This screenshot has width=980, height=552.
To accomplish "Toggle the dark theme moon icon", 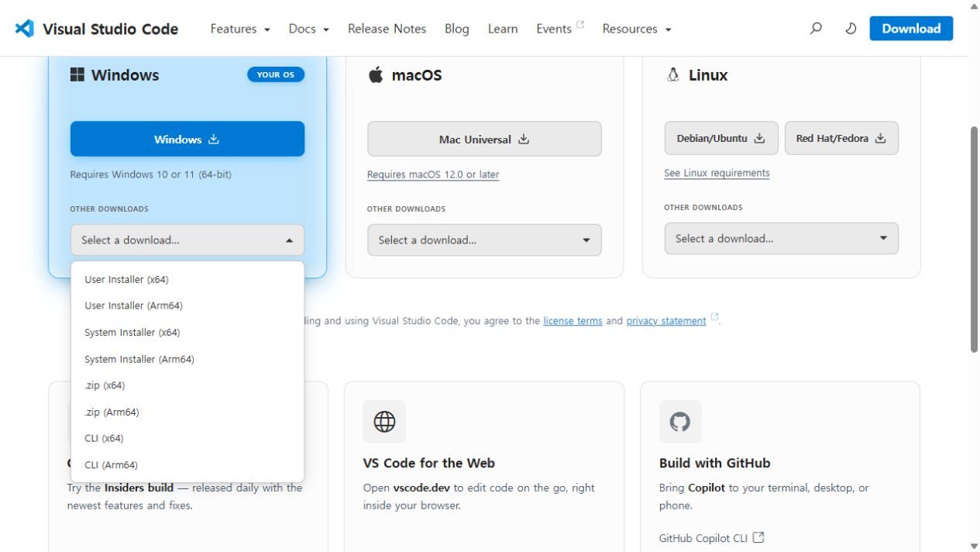I will 851,29.
